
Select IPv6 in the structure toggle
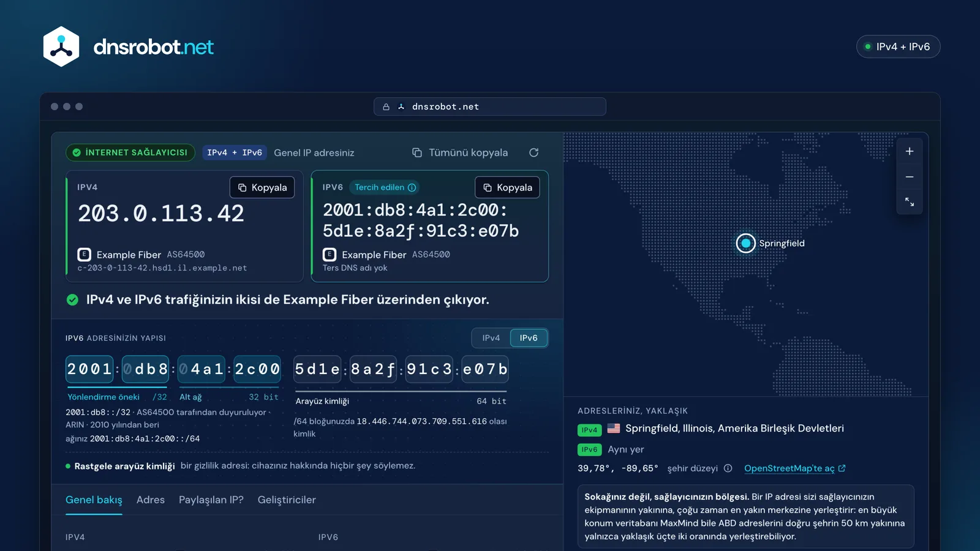tap(529, 338)
